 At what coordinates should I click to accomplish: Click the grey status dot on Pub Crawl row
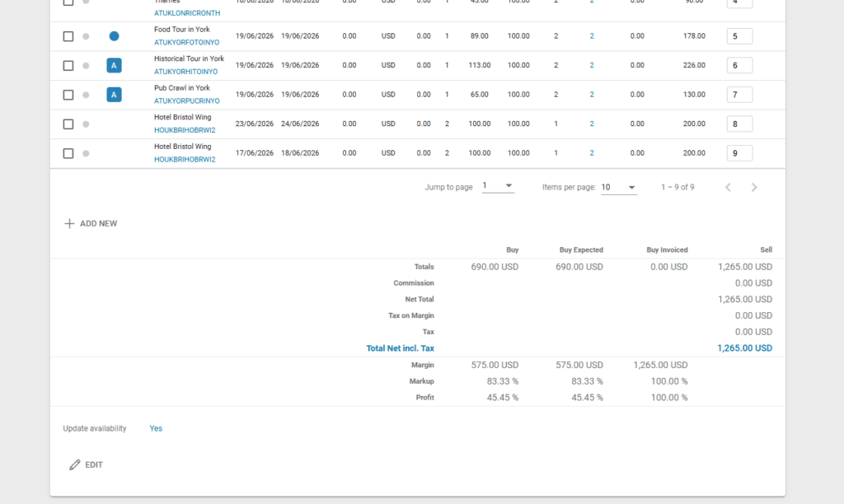tap(86, 95)
